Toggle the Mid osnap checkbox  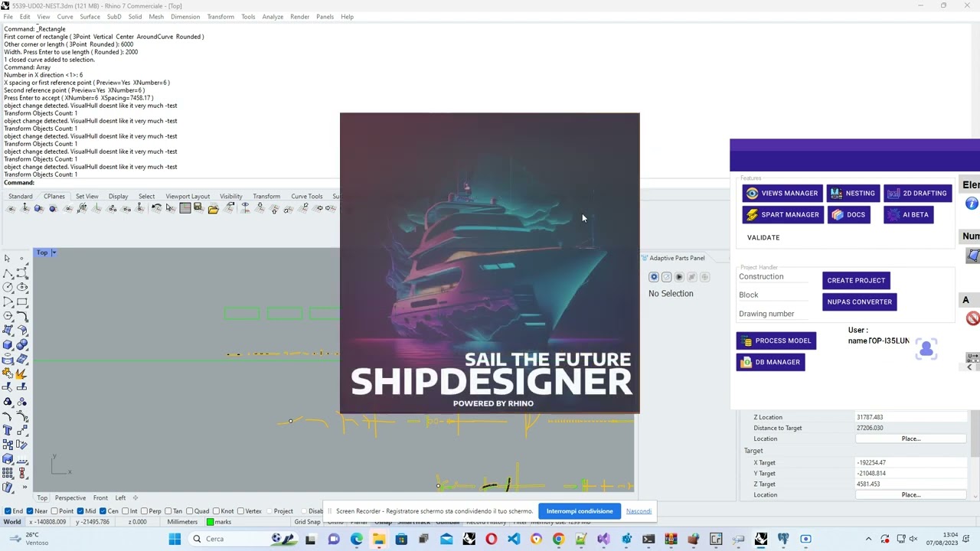(x=80, y=511)
